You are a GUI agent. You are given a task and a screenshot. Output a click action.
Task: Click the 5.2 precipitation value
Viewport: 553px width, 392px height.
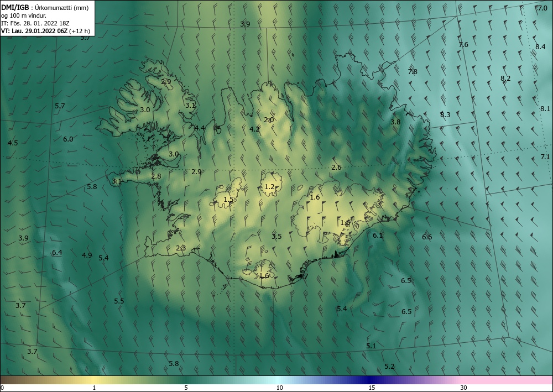point(389,366)
